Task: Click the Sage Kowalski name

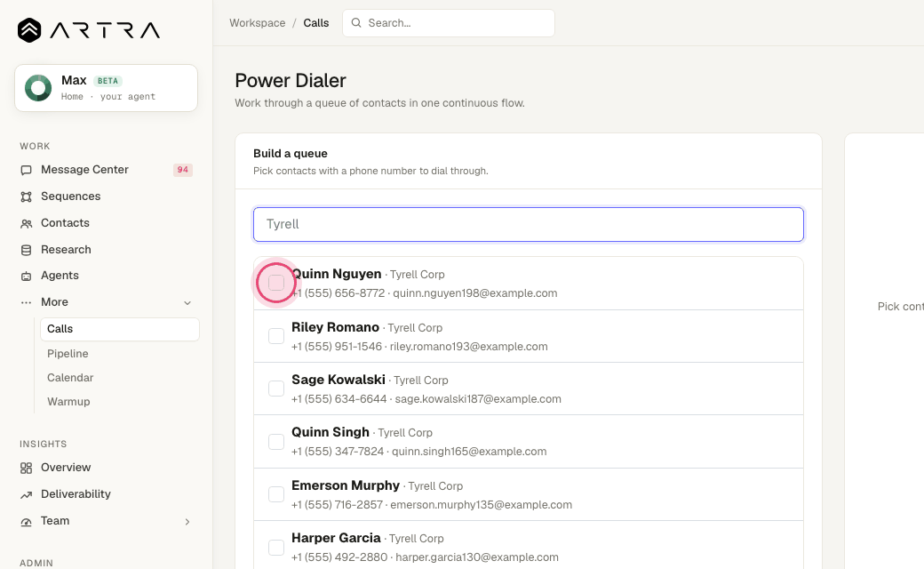Action: tap(339, 380)
